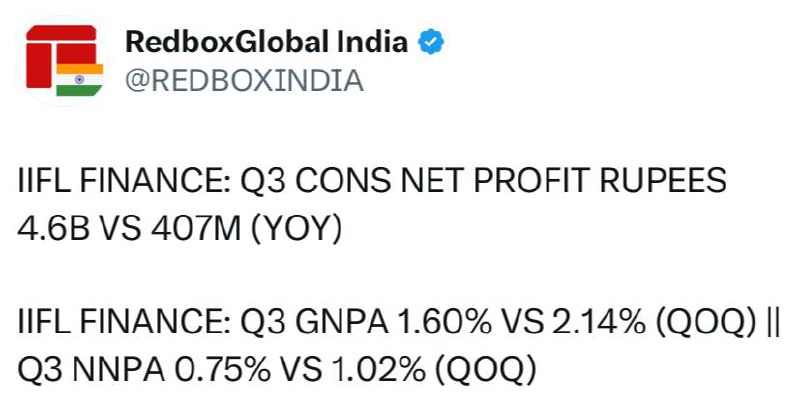Open the RedboxGlobal India display name

[x=266, y=42]
